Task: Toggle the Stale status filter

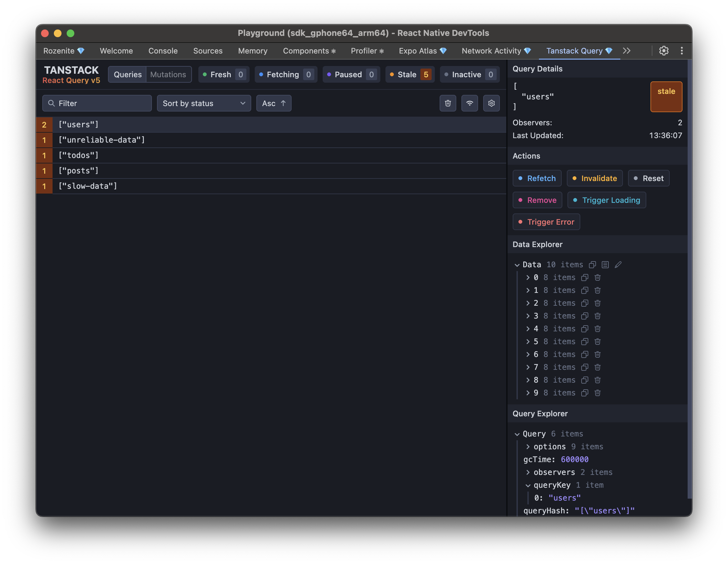Action: pyautogui.click(x=410, y=74)
